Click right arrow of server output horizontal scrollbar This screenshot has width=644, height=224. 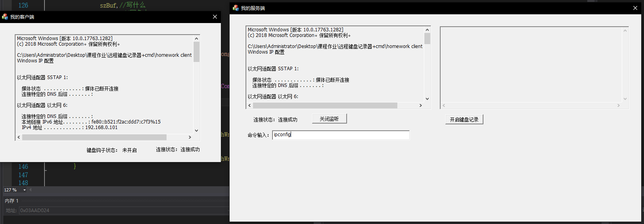click(421, 106)
